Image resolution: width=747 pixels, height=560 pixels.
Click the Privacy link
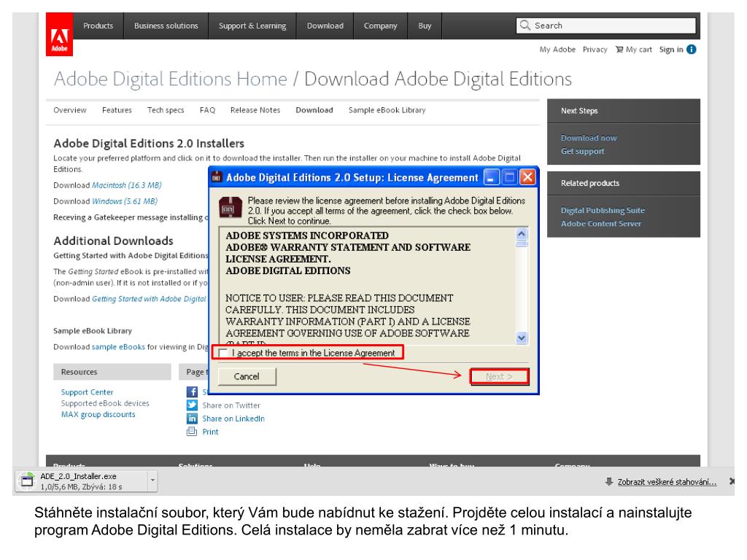coord(595,50)
